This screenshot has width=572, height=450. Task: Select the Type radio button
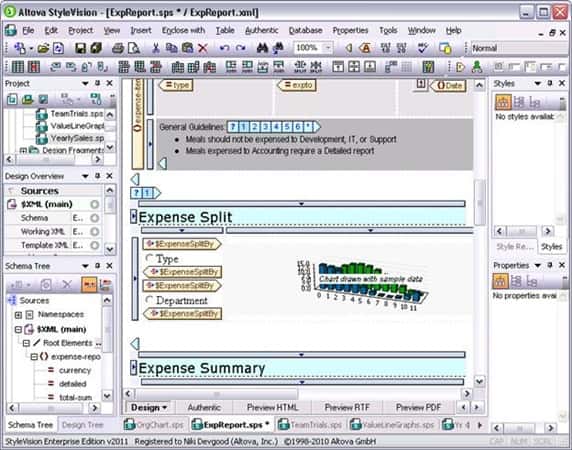click(149, 258)
